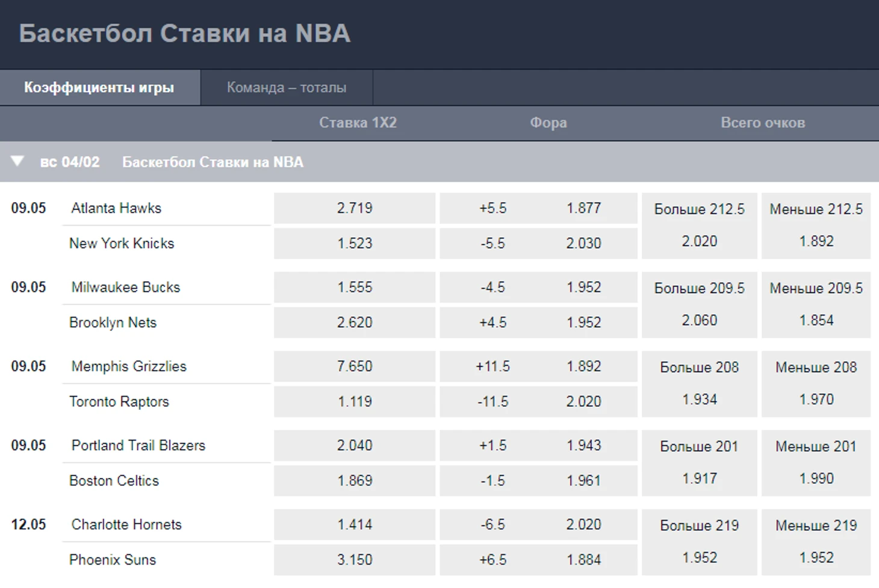The height and width of the screenshot is (588, 879).
Task: Select Больше 219 total at 1.952
Action: click(699, 542)
